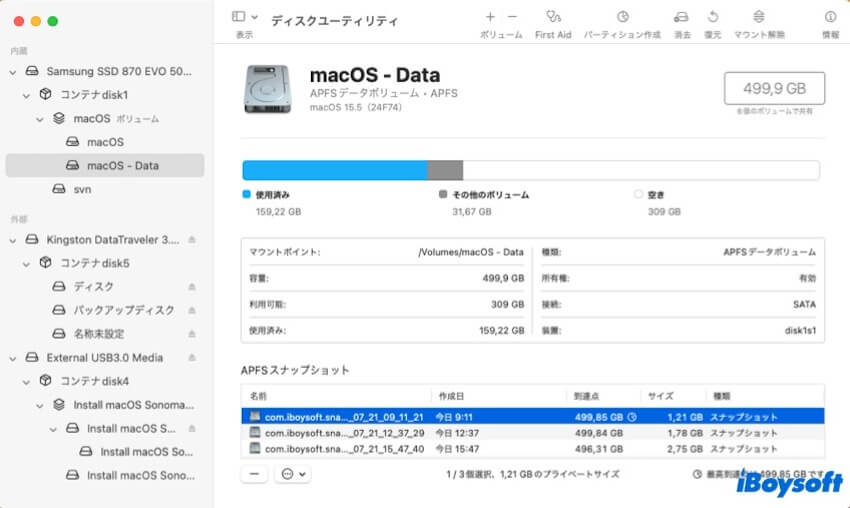850x508 pixels.
Task: Eject the Install macOS S... volume
Action: pos(192,428)
